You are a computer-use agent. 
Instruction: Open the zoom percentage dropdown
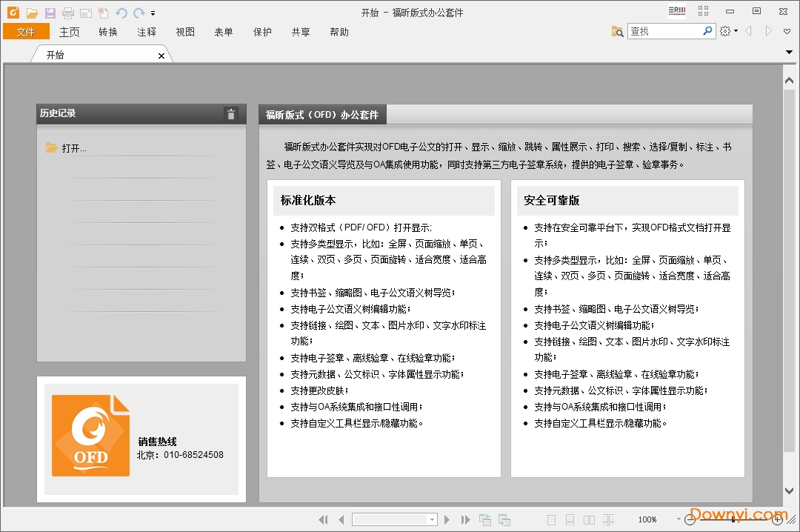[678, 519]
